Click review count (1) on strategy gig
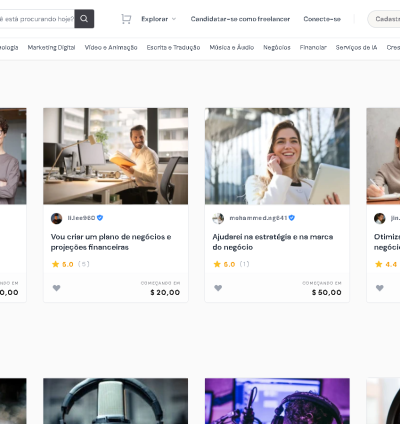This screenshot has height=424, width=400. point(245,264)
